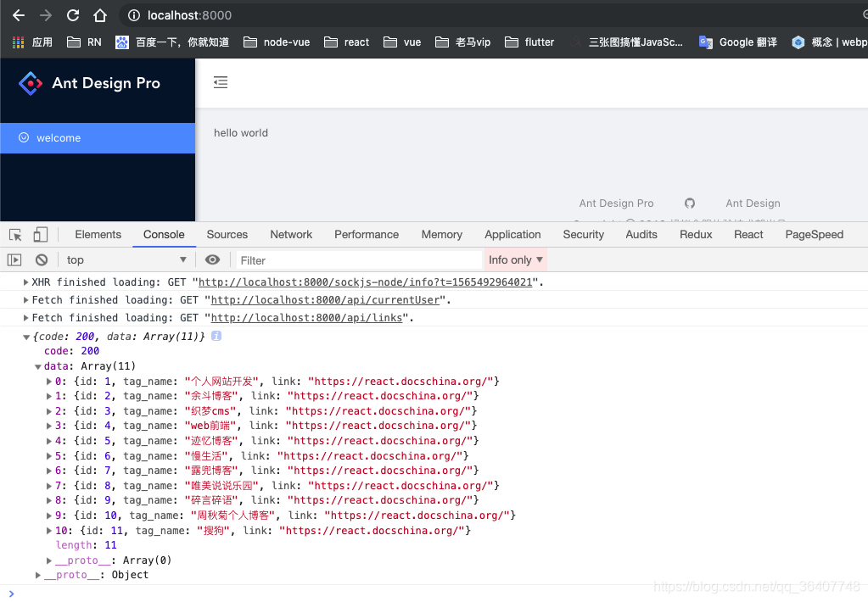This screenshot has height=602, width=868.
Task: Click the browser forward arrow
Action: pos(45,15)
